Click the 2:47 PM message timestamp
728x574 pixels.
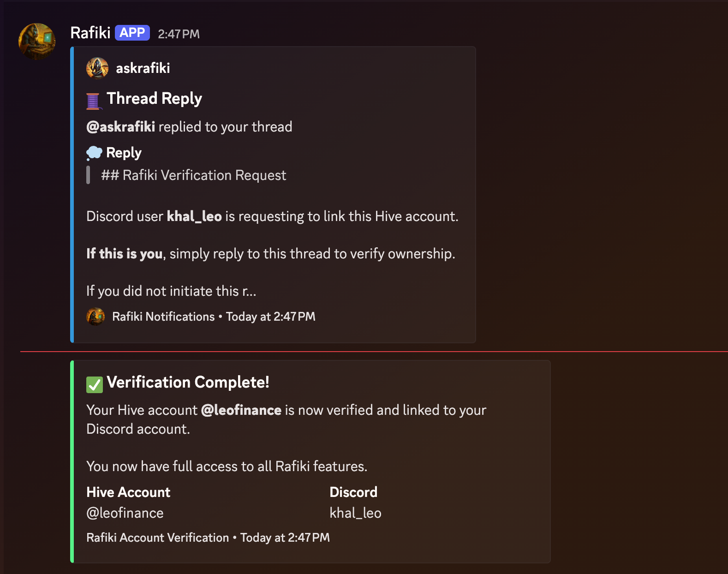(x=179, y=34)
